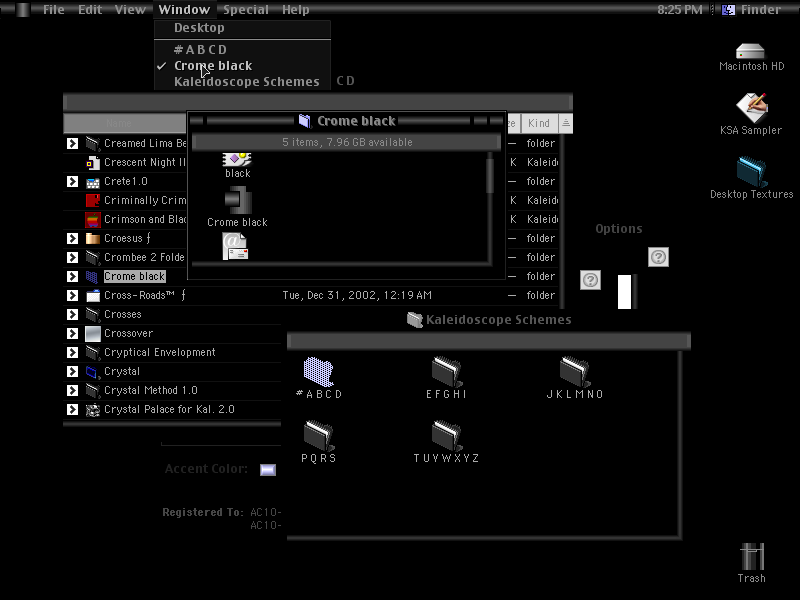Click the Accent Color swatch
This screenshot has height=600, width=800.
click(268, 470)
